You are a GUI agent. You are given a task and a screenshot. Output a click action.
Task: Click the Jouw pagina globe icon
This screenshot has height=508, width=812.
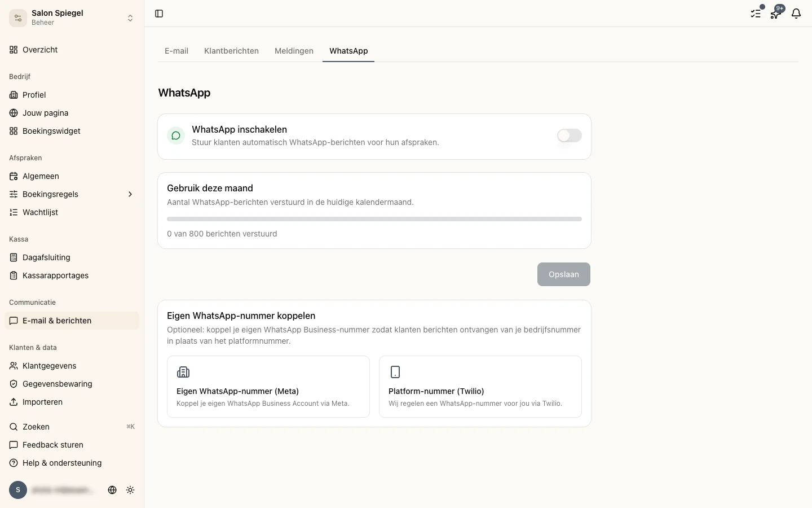coord(14,113)
